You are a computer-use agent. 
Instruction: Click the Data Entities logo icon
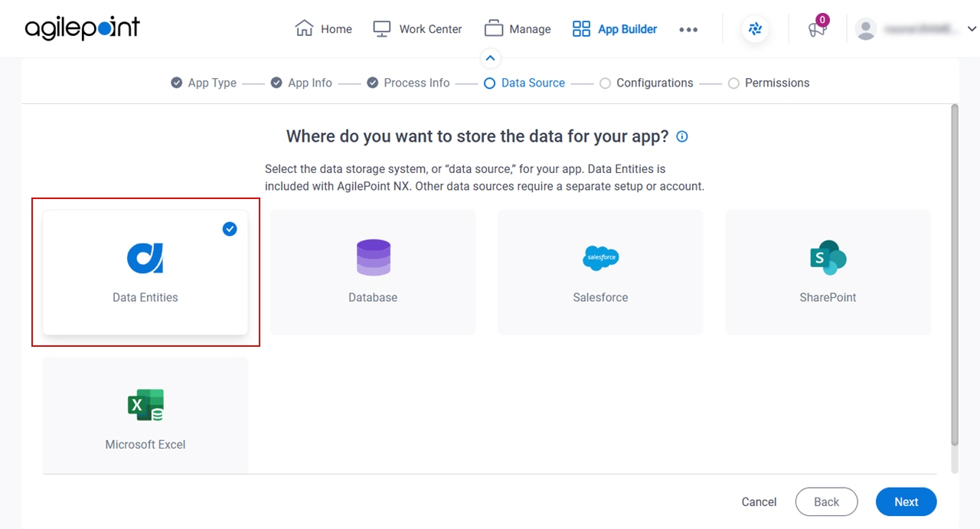(x=145, y=258)
